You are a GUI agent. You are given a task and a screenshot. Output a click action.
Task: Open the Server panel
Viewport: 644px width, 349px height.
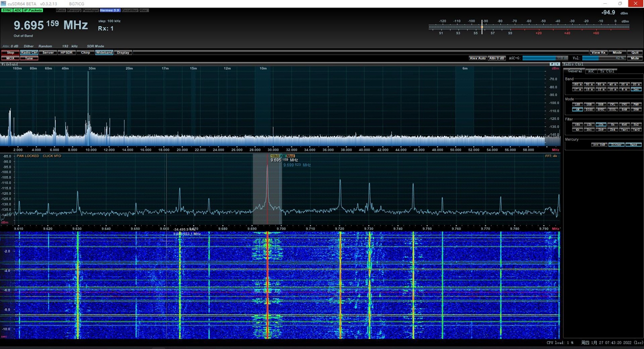click(48, 53)
